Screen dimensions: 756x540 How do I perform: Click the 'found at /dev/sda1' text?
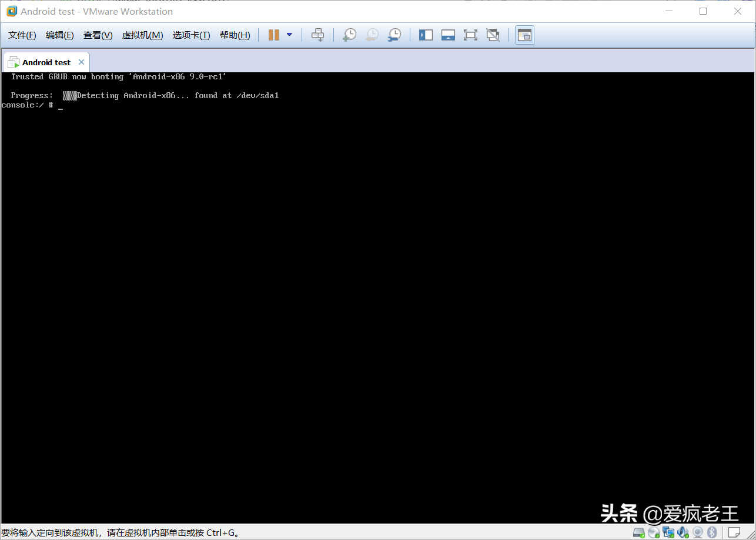(x=236, y=95)
